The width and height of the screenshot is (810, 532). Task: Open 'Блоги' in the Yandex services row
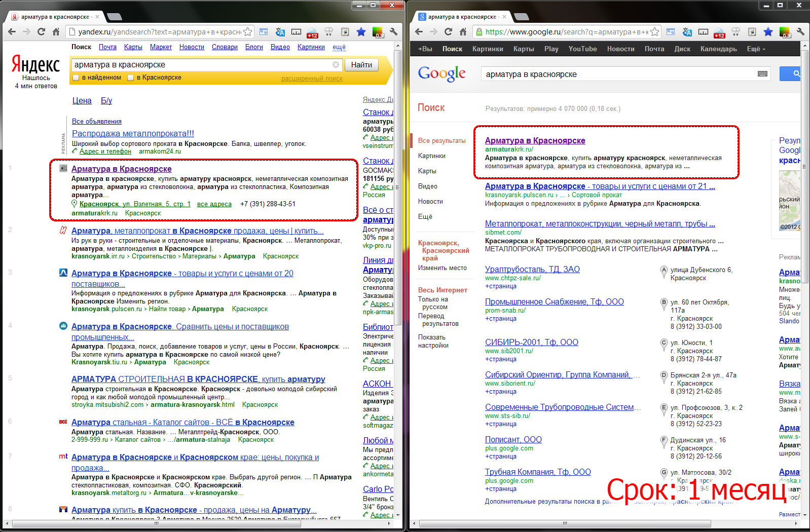click(254, 47)
